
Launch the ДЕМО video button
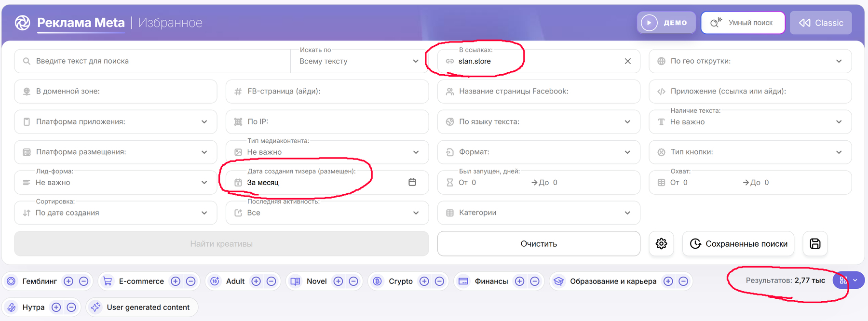[x=666, y=23]
